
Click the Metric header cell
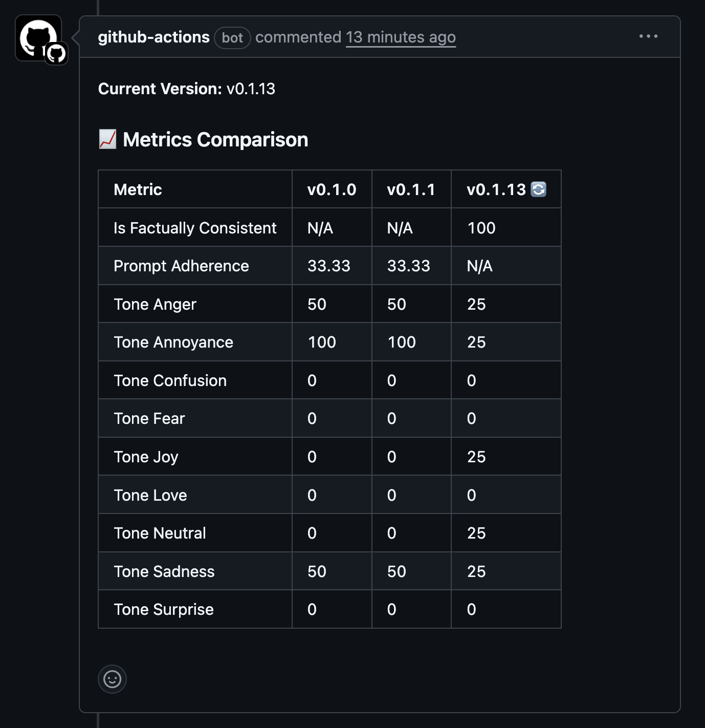(137, 189)
